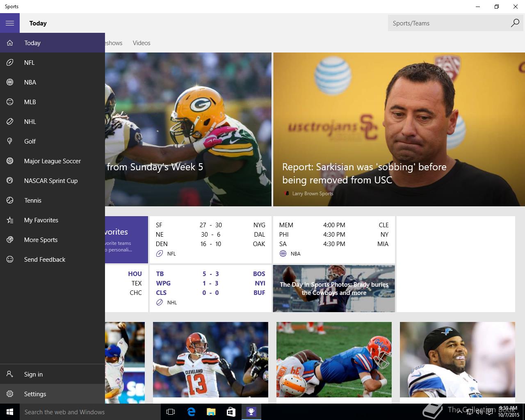Image resolution: width=525 pixels, height=420 pixels.
Task: Click the NASCAR Sprint Cup icon
Action: tap(10, 180)
